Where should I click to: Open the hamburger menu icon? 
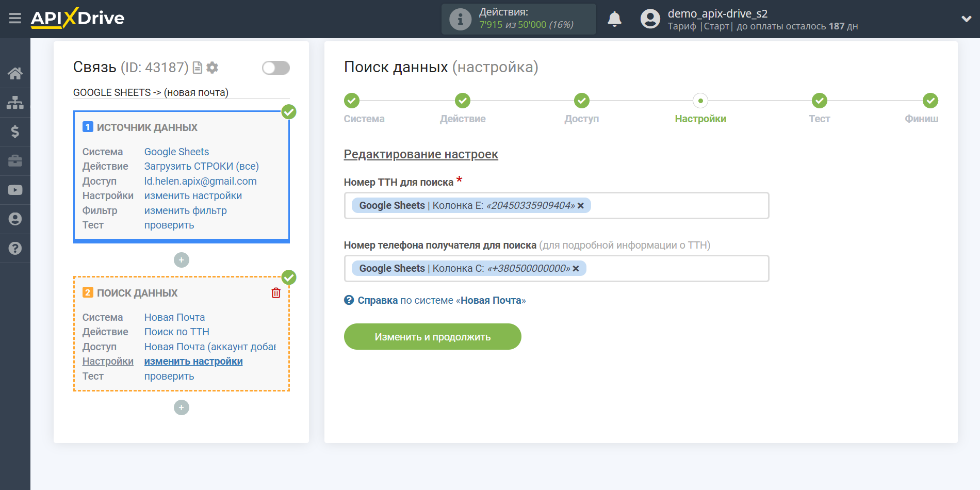tap(15, 19)
